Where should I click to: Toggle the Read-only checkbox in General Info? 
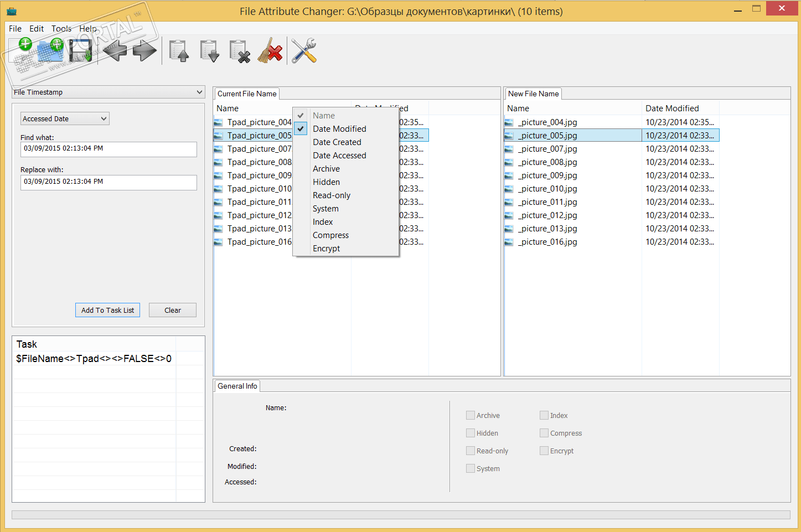pyautogui.click(x=471, y=451)
